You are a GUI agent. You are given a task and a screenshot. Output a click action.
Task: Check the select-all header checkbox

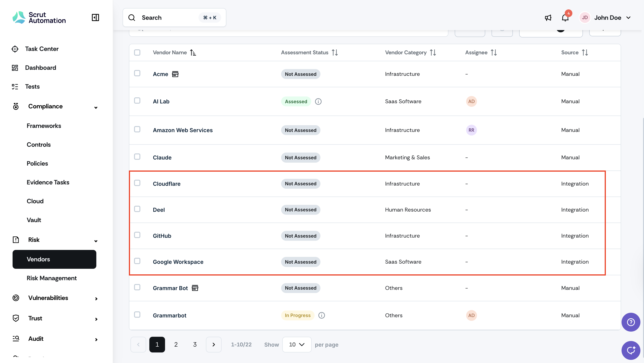(x=137, y=52)
